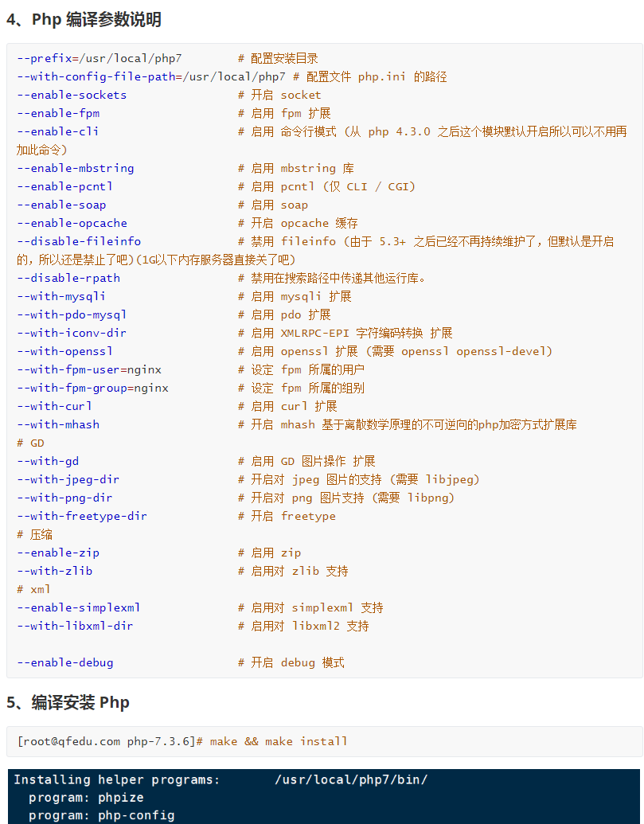The height and width of the screenshot is (824, 644).
Task: Click the '--with-fpm-user=nginx' option
Action: click(x=89, y=369)
